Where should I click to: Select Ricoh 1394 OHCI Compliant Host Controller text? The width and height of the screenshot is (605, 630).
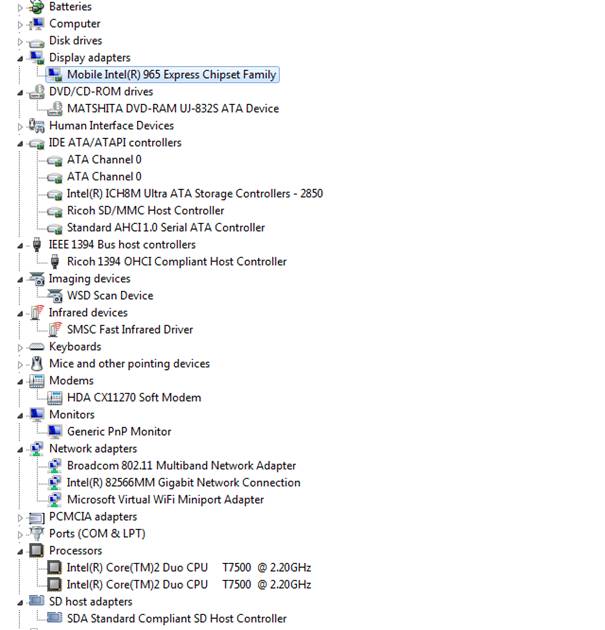click(x=177, y=262)
